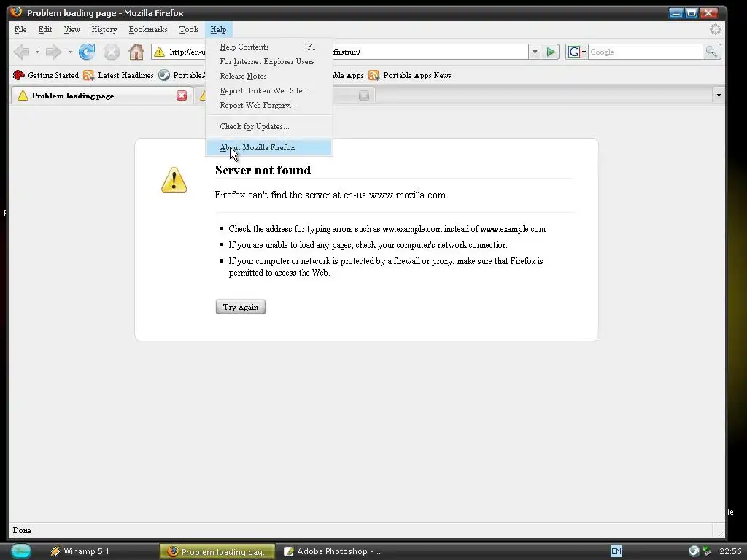
Task: Open the EN language indicator
Action: (x=616, y=551)
